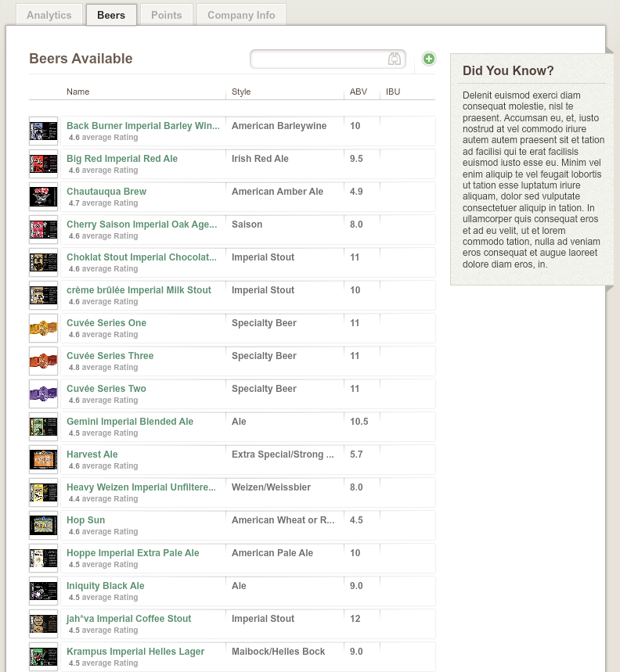The image size is (620, 672).
Task: Open Back Burner Imperial Barley Wine link
Action: click(x=143, y=126)
